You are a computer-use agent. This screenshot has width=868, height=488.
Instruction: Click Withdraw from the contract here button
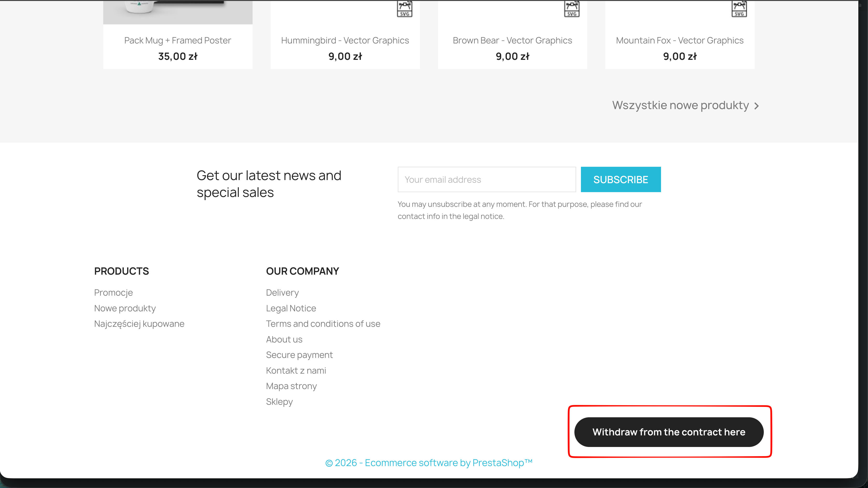pos(669,432)
